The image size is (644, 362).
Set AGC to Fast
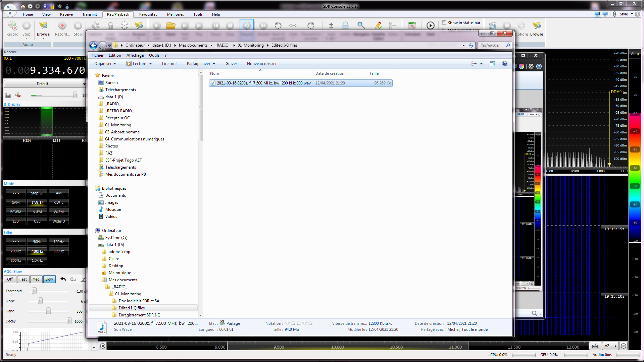coord(23,279)
